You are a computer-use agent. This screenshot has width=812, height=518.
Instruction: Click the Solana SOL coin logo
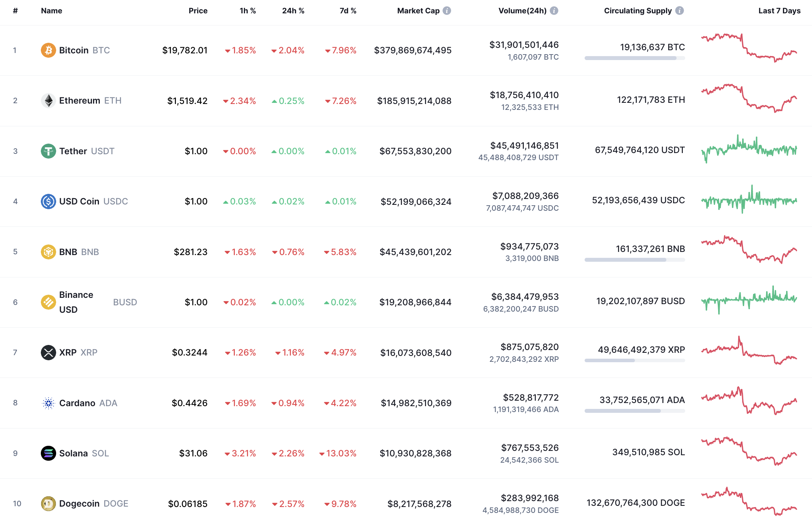(x=48, y=453)
